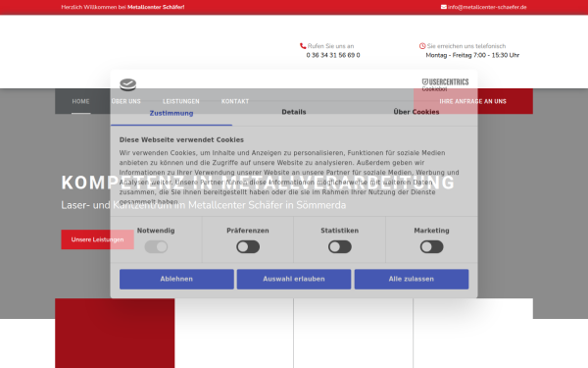The height and width of the screenshot is (368, 588).
Task: Click the phone icon next to Rufen Sie uns an
Action: click(x=303, y=46)
